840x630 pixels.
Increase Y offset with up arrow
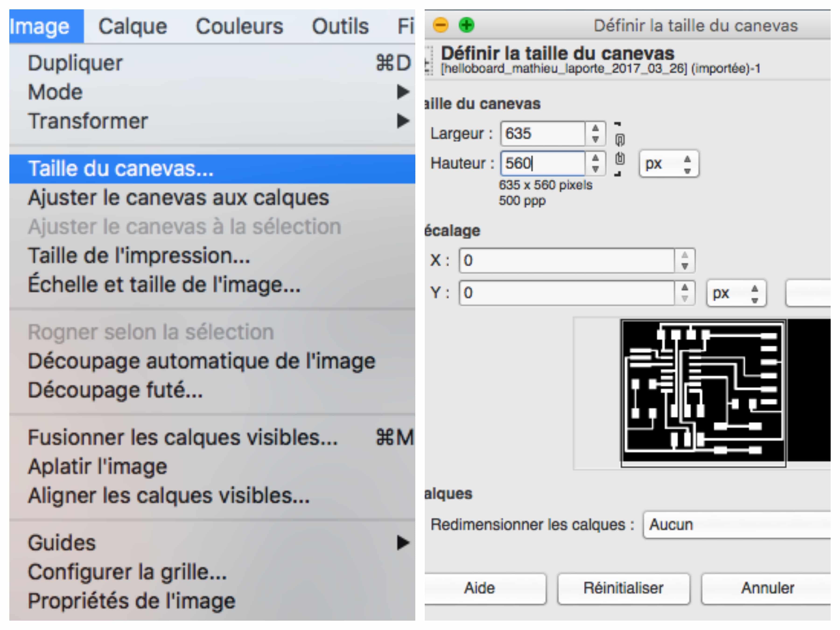(685, 287)
